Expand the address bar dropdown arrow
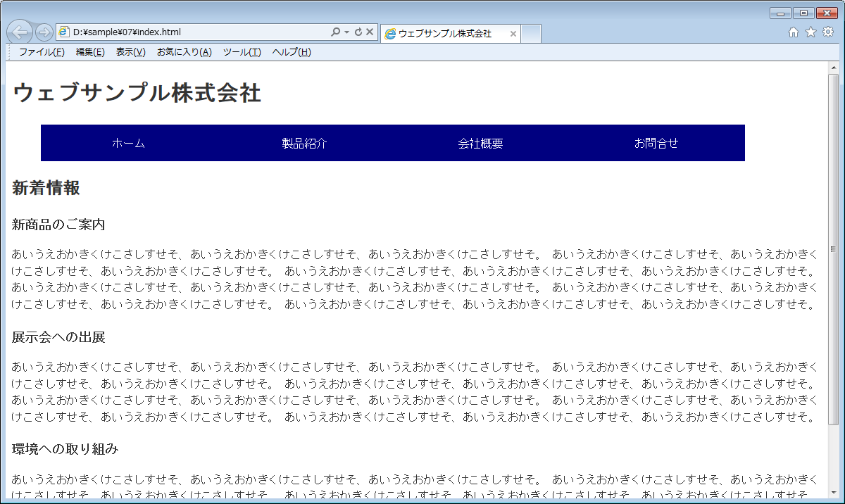The width and height of the screenshot is (845, 504). click(346, 32)
